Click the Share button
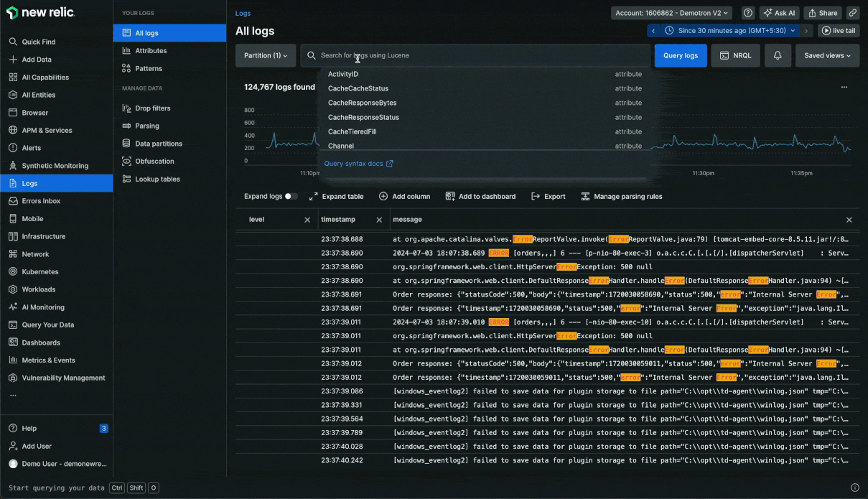The height and width of the screenshot is (499, 868). [822, 13]
